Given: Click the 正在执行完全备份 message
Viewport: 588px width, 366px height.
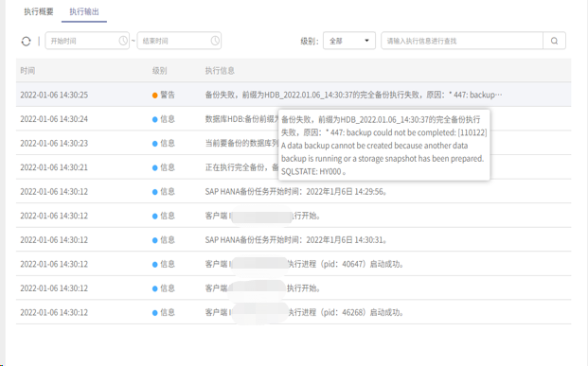Looking at the screenshot, I should (x=241, y=167).
